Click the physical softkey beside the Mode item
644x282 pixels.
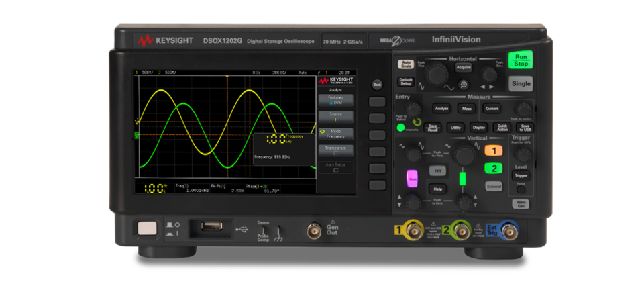point(377,135)
